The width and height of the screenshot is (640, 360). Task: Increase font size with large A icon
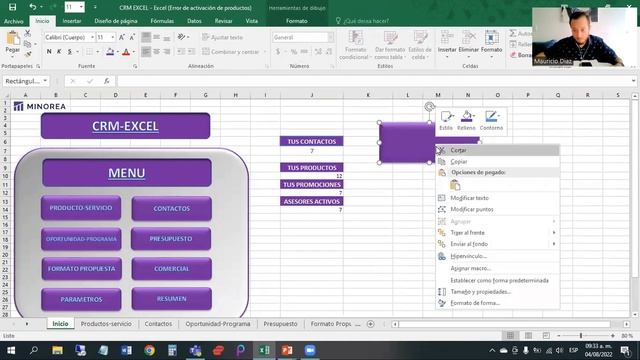122,37
